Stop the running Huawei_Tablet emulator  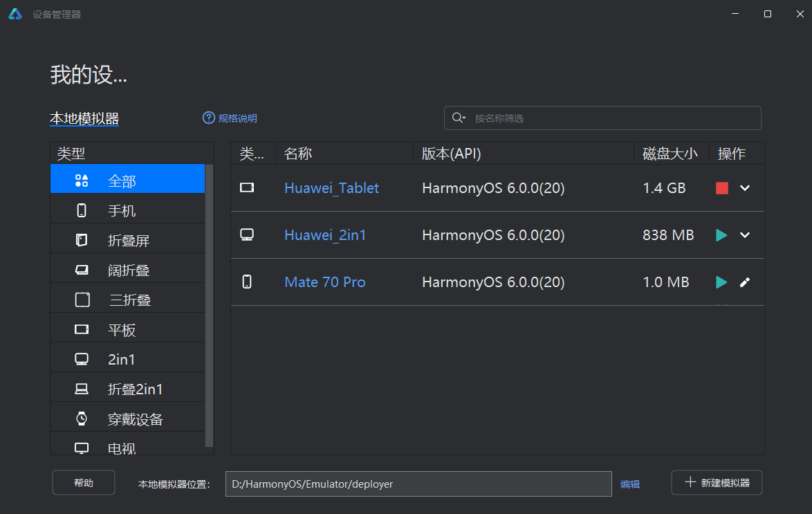[x=722, y=188]
